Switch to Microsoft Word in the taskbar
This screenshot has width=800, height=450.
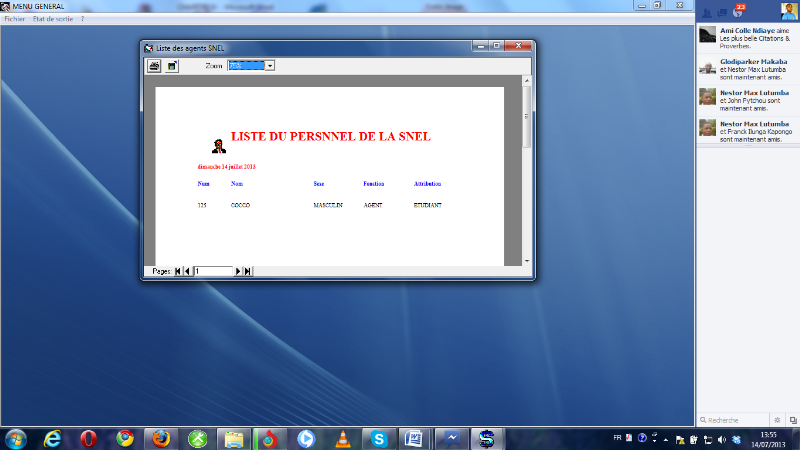tap(414, 439)
